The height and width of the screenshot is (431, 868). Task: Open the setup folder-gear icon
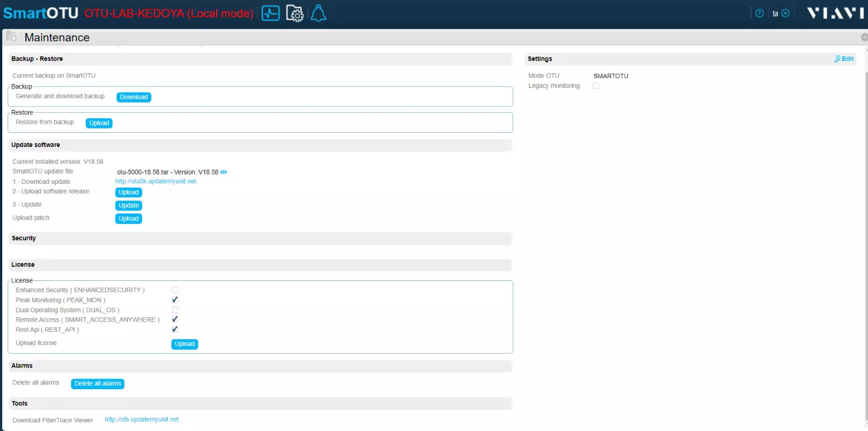pos(295,13)
